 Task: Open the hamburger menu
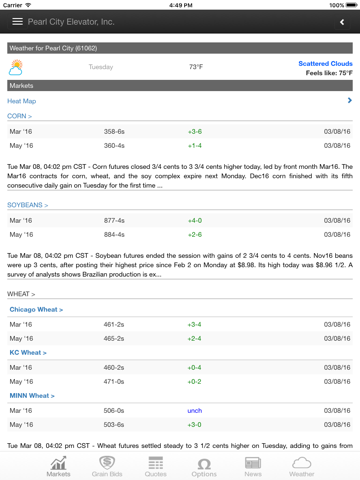17,22
